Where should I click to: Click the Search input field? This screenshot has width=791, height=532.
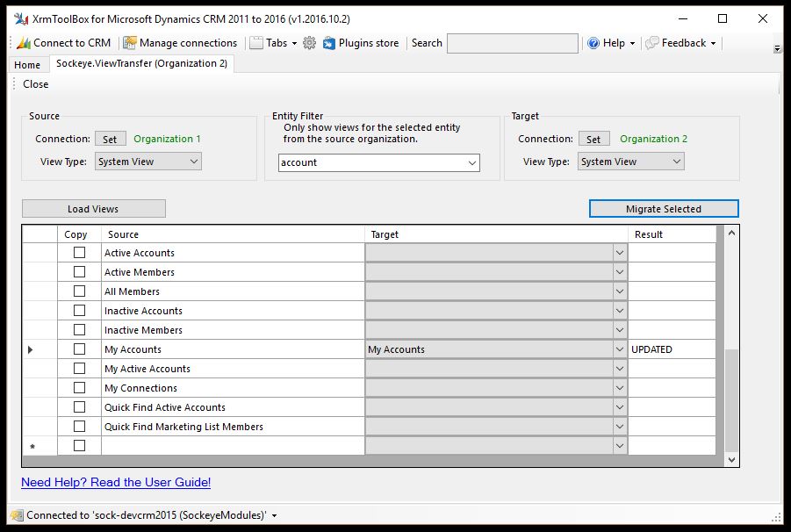point(513,43)
